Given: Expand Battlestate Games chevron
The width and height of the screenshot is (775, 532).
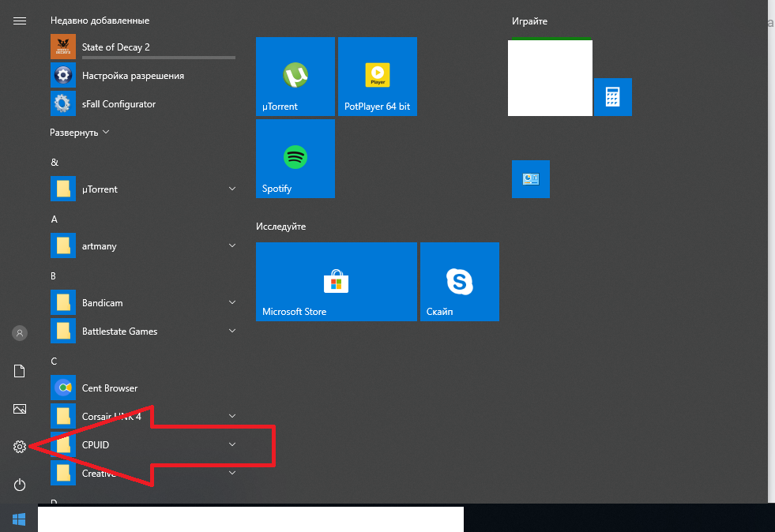Looking at the screenshot, I should pos(231,331).
